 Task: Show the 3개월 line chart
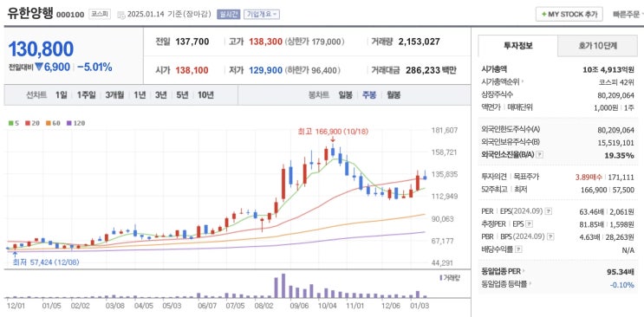pos(114,95)
